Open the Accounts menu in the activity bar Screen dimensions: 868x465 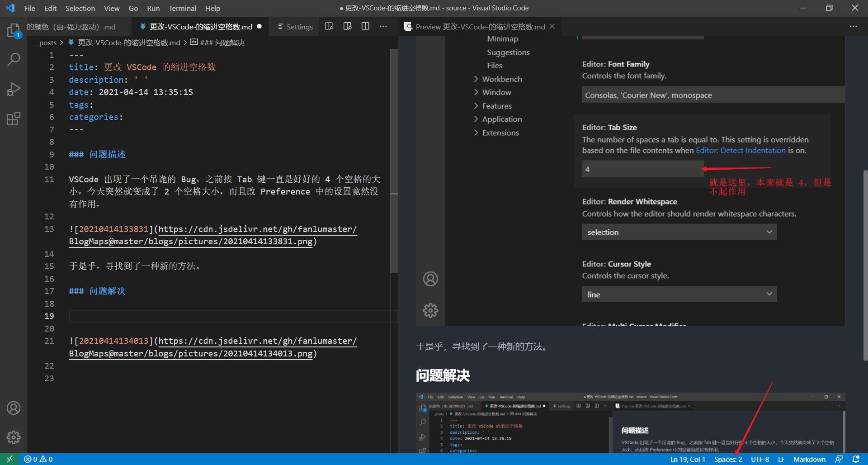[x=14, y=408]
